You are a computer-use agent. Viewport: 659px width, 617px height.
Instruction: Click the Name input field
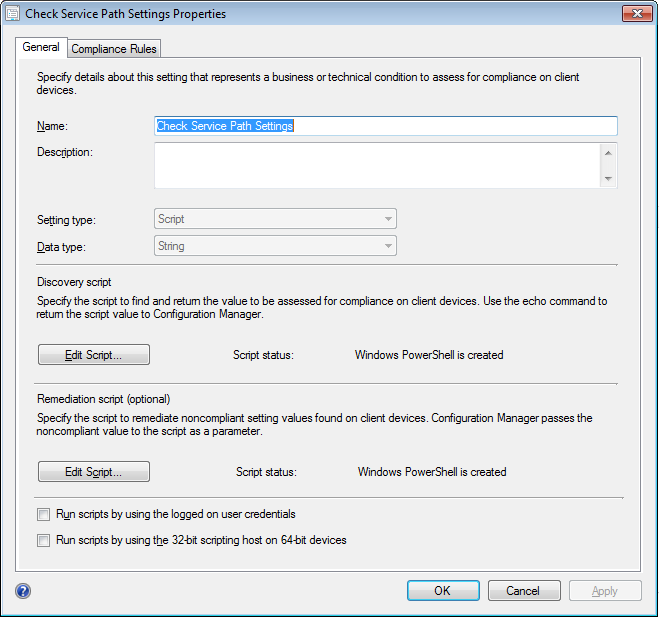click(x=386, y=126)
